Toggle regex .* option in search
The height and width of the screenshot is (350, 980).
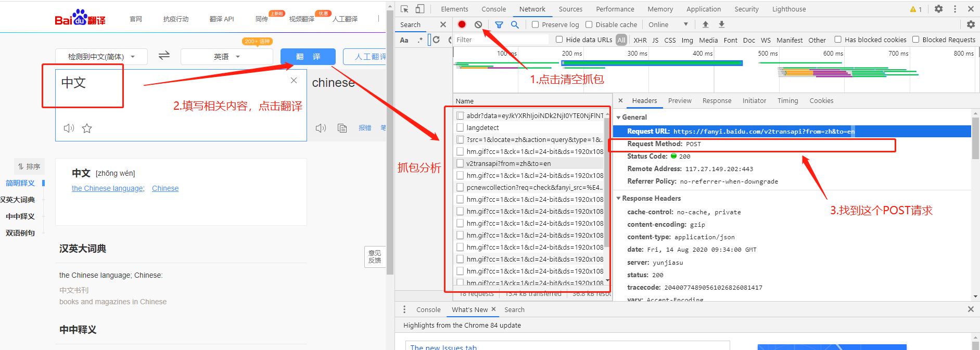(x=419, y=40)
